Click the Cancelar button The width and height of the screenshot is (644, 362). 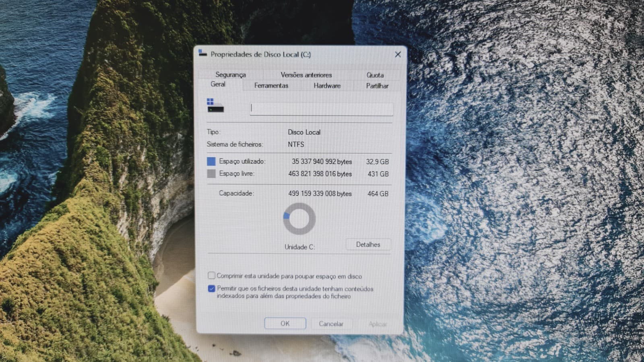tap(331, 324)
